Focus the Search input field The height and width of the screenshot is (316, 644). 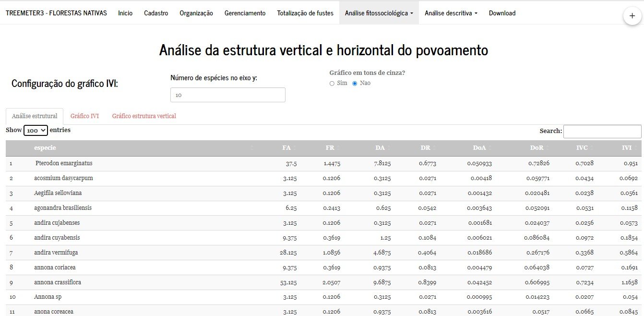602,131
